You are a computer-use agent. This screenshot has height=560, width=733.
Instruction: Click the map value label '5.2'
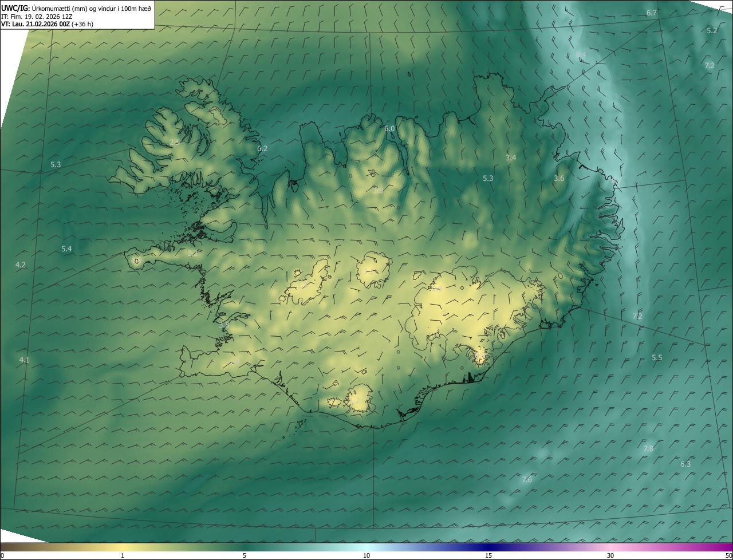coord(712,30)
